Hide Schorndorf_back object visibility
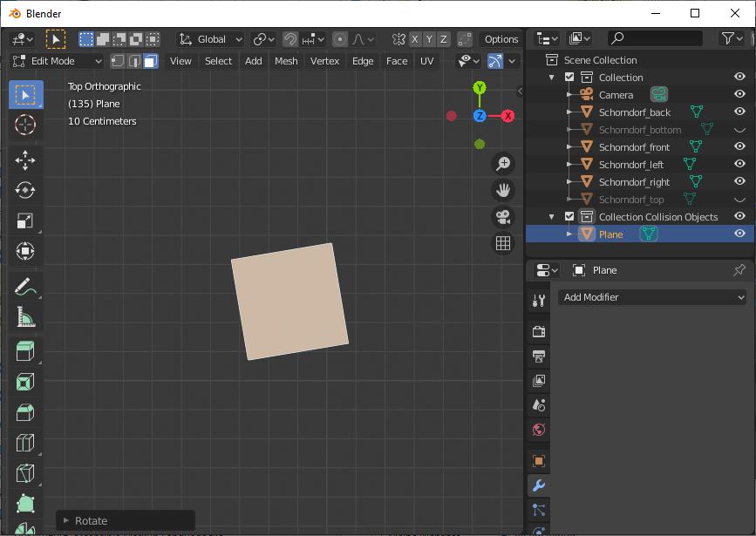The height and width of the screenshot is (536, 756). 739,112
